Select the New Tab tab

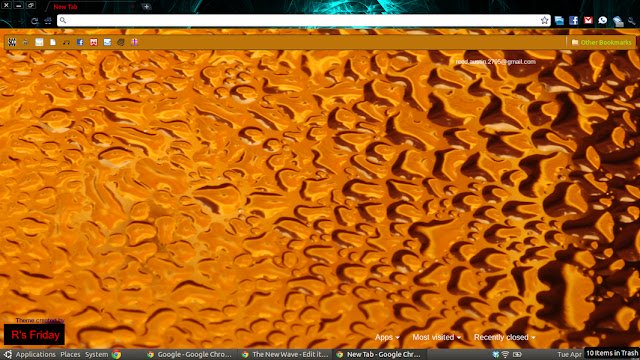90,7
